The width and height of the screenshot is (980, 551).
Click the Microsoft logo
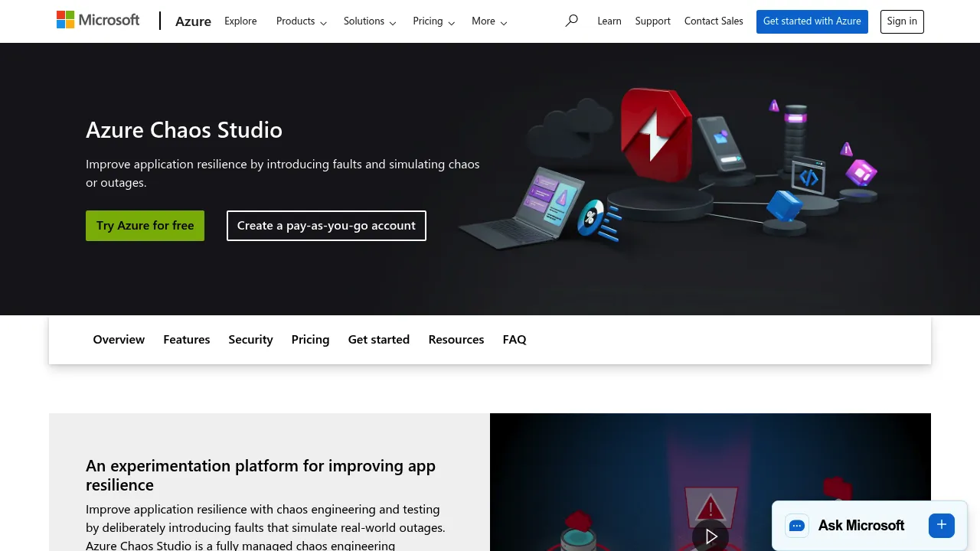point(98,21)
